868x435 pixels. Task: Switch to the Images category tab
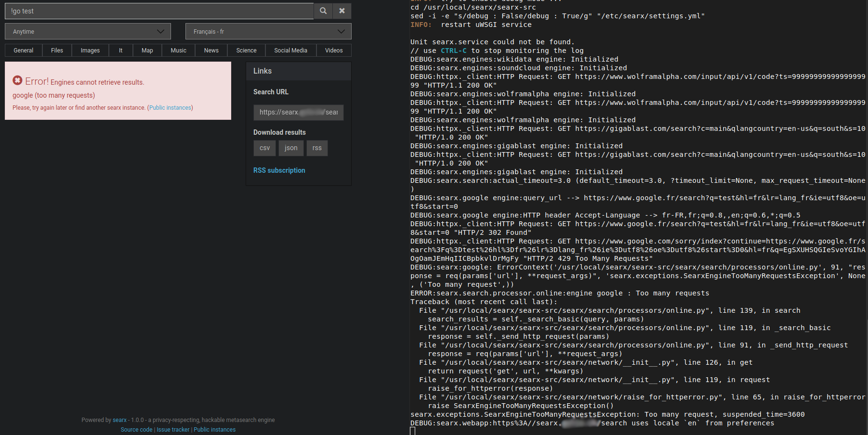[x=90, y=50]
